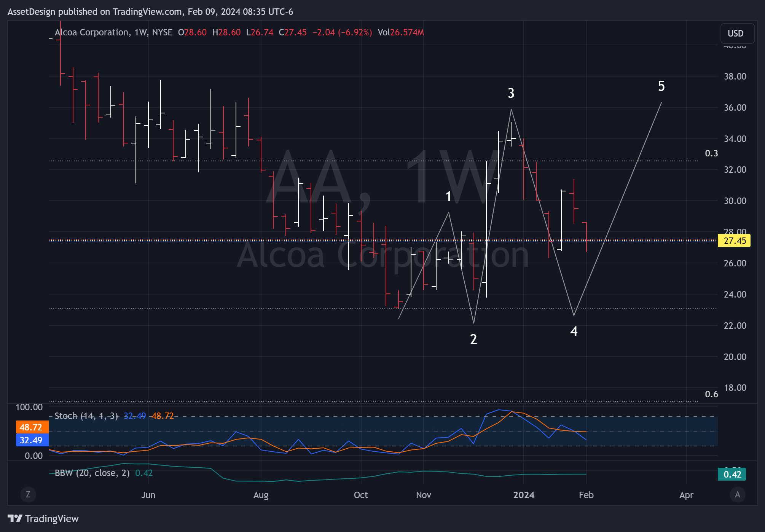Screen dimensions: 765x532
Task: Click the wave label 3
Action: pos(511,93)
